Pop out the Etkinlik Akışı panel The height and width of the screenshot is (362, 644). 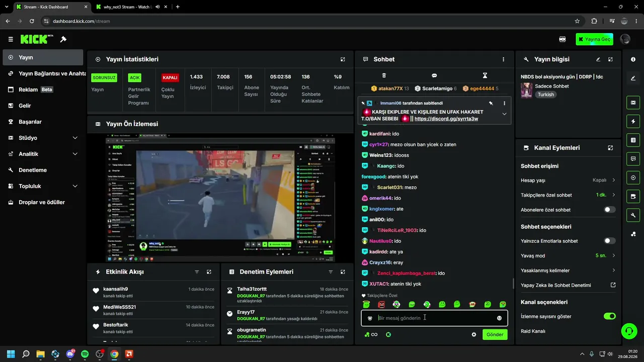pos(209,272)
